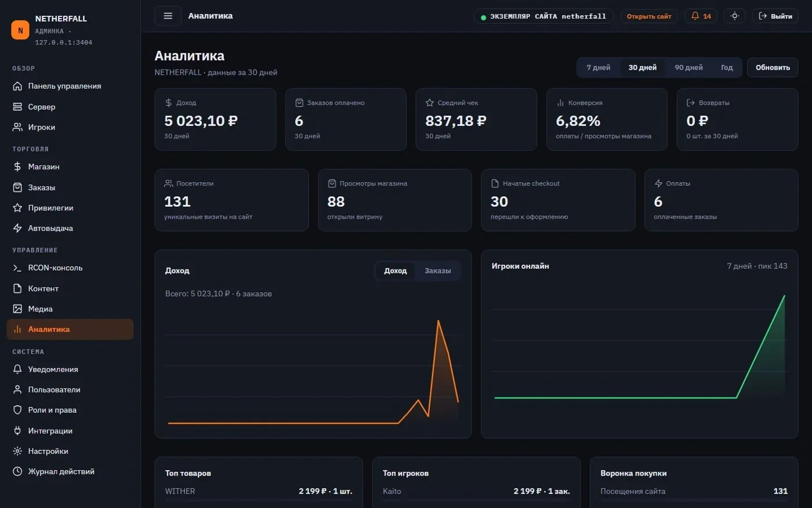Click the Сервер icon in sidebar
Image resolution: width=812 pixels, height=508 pixels.
(17, 107)
